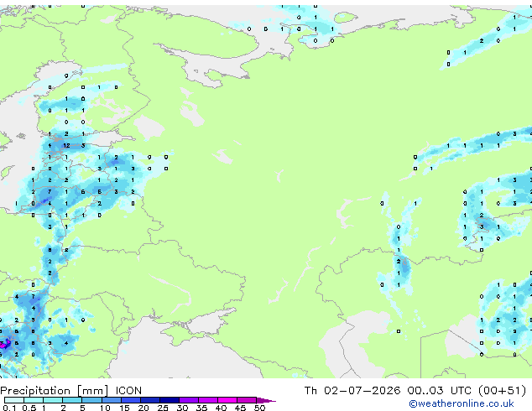Click the purple over-50 arrow tip of legend
The image size is (532, 411).
tap(266, 400)
